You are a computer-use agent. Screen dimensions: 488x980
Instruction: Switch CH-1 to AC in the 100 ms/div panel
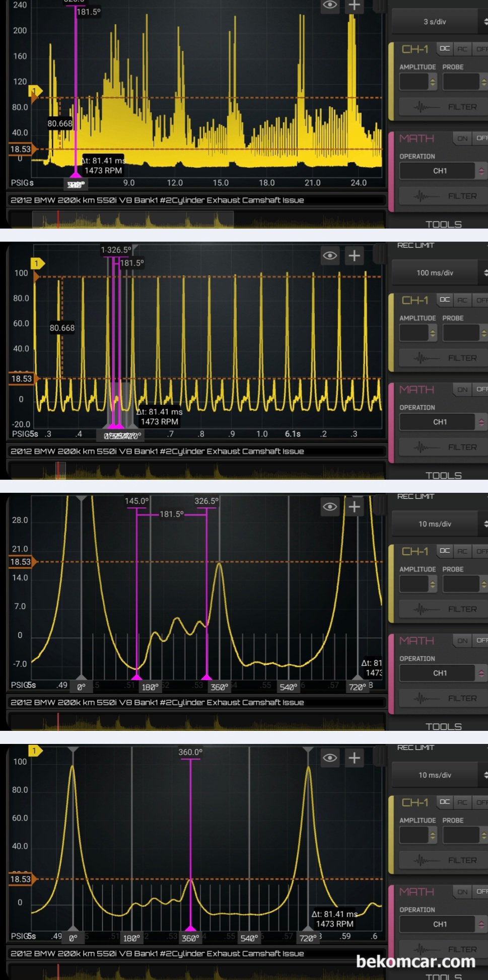(462, 300)
